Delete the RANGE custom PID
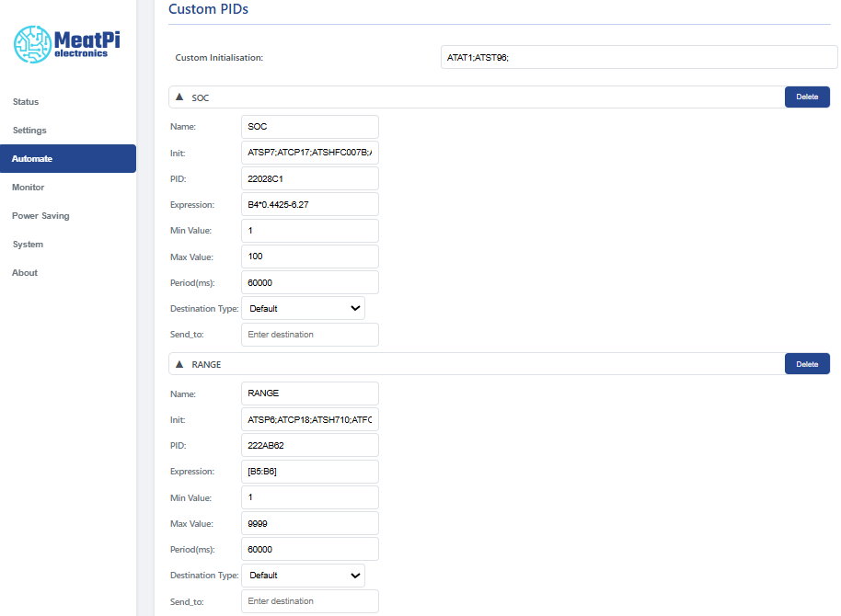Screen dimensions: 841x616 tap(806, 364)
